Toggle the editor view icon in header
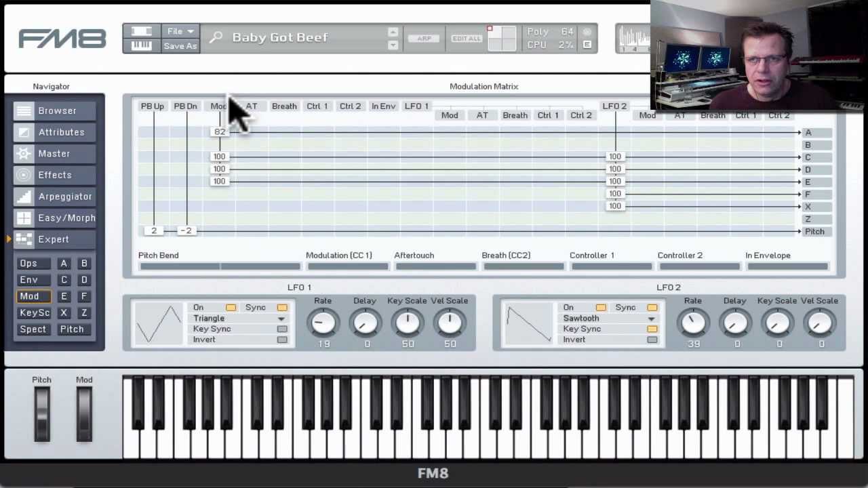 [x=142, y=31]
